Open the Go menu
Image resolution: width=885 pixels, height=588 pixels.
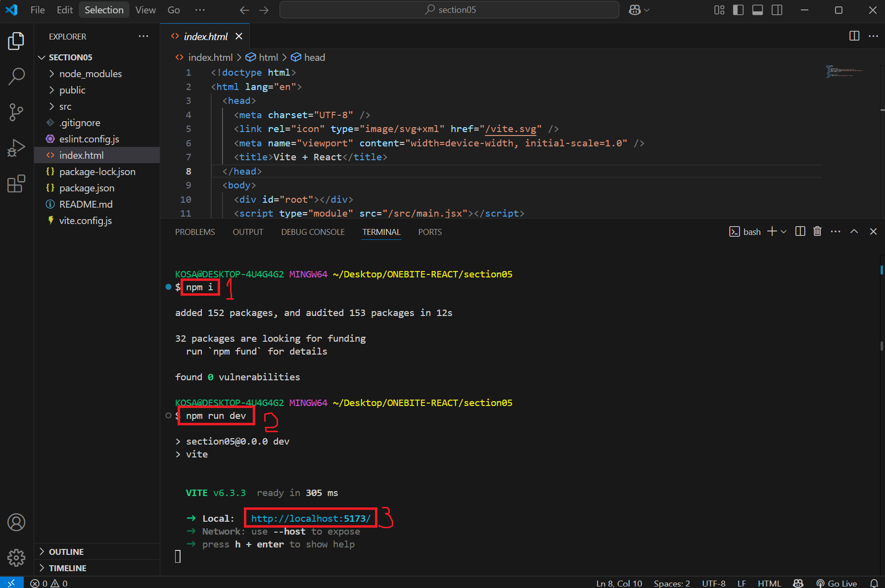click(x=174, y=10)
